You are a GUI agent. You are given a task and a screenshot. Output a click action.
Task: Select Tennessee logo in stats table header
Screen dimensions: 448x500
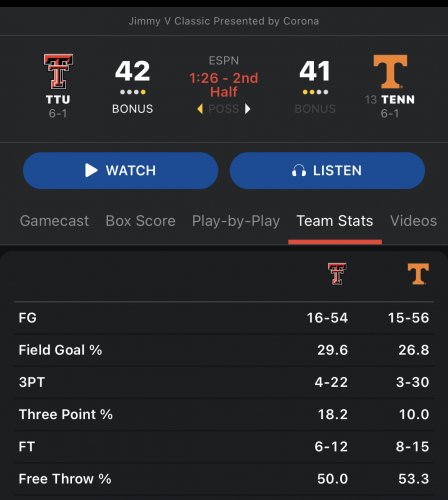(418, 274)
